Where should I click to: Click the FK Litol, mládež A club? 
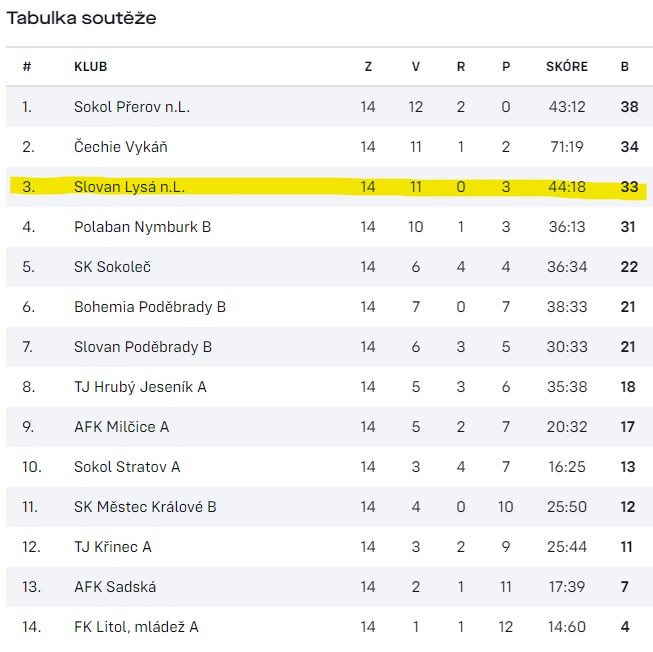point(136,627)
